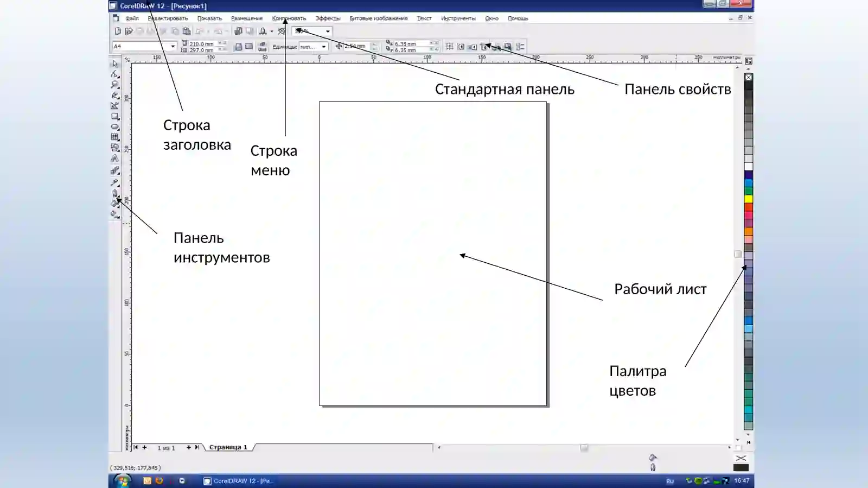Select the Zoom magnifier tool
Image resolution: width=868 pixels, height=488 pixels.
[x=115, y=85]
